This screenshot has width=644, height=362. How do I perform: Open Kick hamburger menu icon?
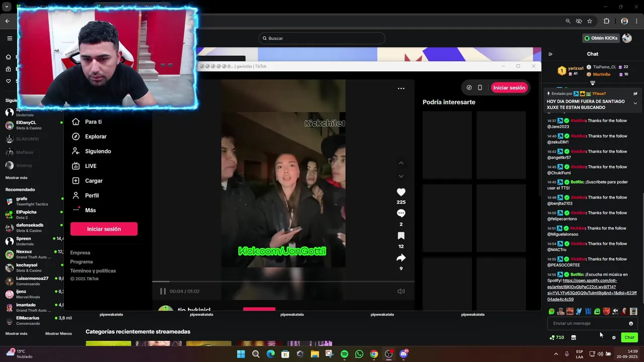10,38
